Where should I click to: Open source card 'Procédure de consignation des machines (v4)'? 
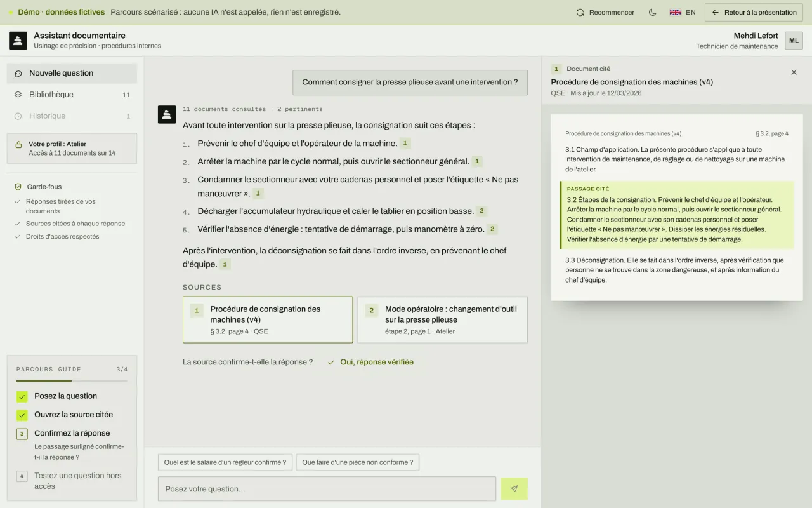point(268,319)
